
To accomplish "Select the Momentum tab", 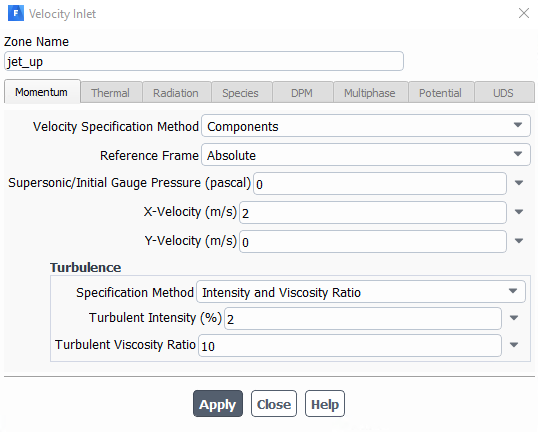I will [x=42, y=92].
